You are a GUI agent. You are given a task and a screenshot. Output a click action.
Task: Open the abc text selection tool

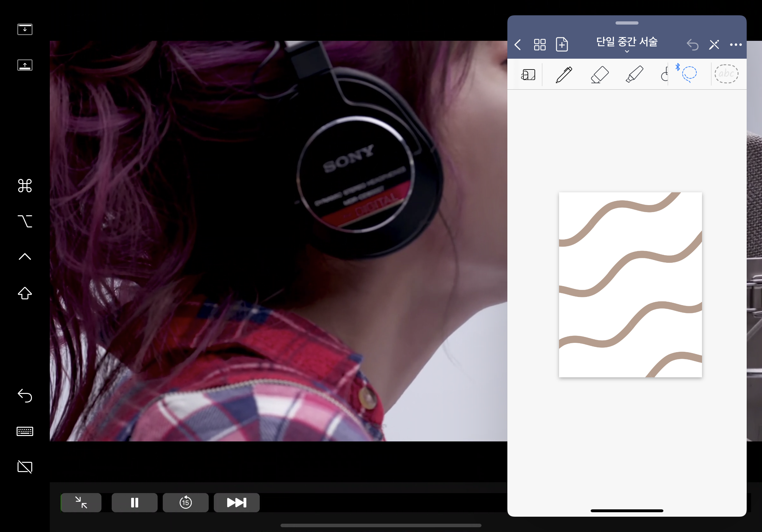point(726,74)
